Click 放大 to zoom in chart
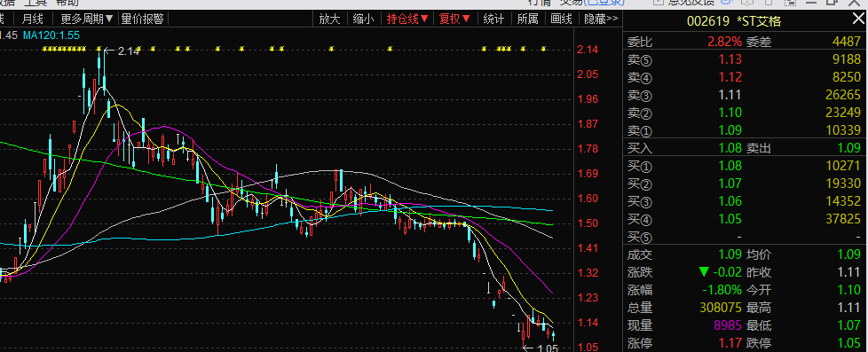The width and height of the screenshot is (868, 352). coord(329,19)
